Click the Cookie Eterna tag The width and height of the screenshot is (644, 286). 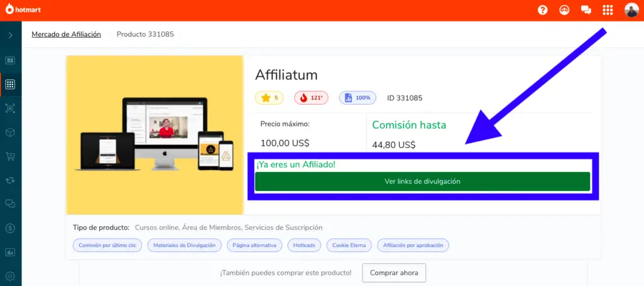tap(349, 245)
